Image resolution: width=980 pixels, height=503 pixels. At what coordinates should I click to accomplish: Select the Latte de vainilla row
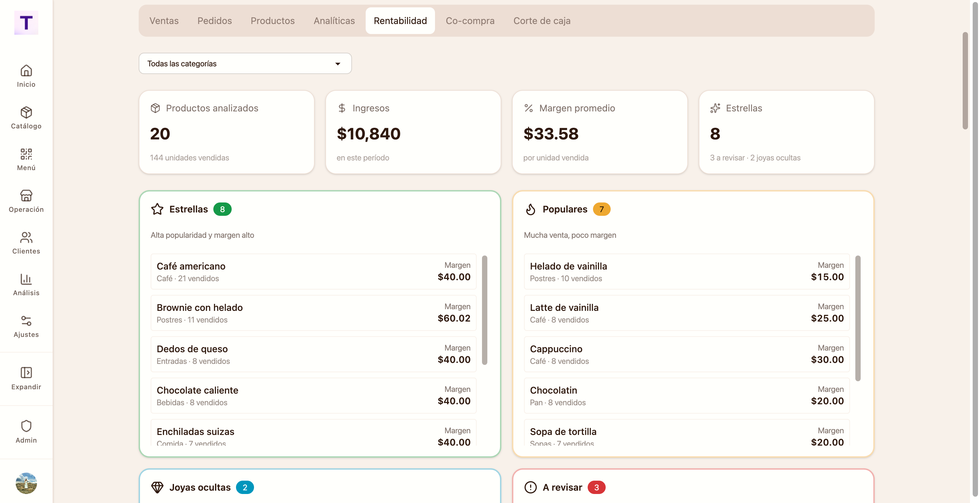687,313
